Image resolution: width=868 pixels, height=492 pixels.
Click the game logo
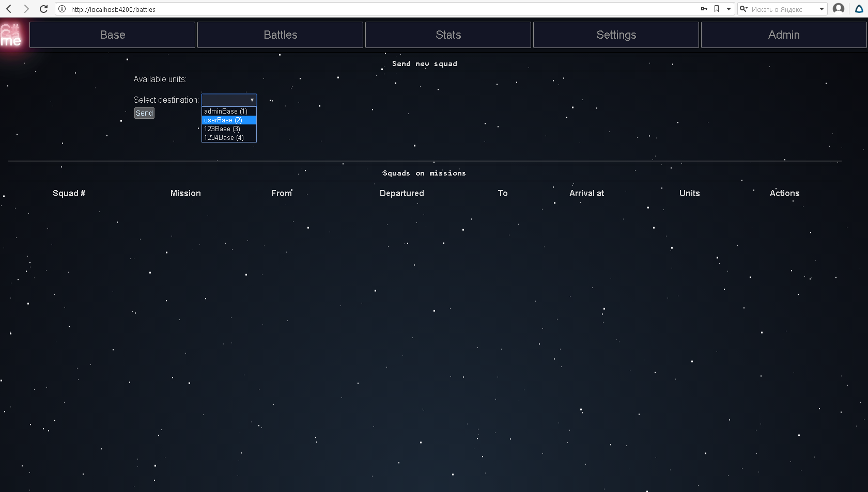click(x=11, y=35)
